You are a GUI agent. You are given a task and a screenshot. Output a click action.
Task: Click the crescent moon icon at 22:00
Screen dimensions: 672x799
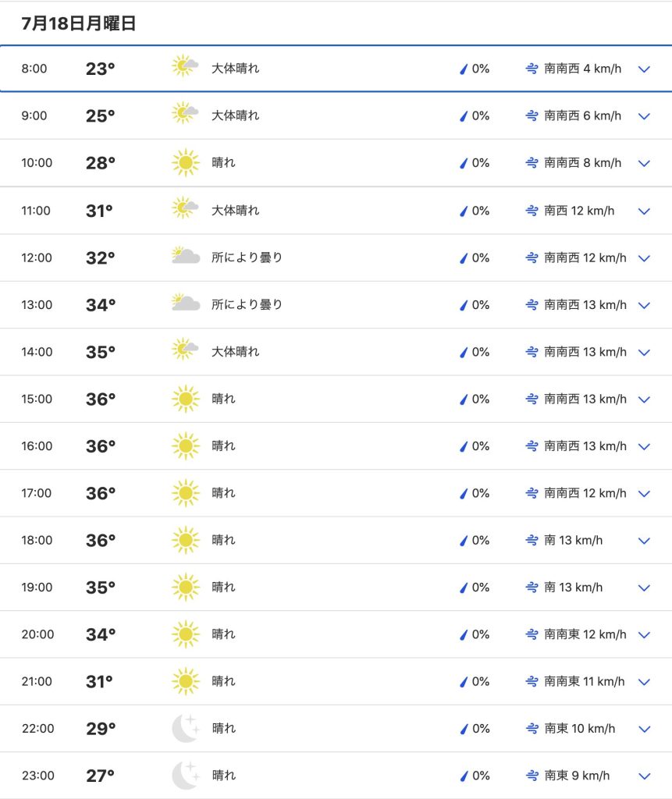point(186,728)
